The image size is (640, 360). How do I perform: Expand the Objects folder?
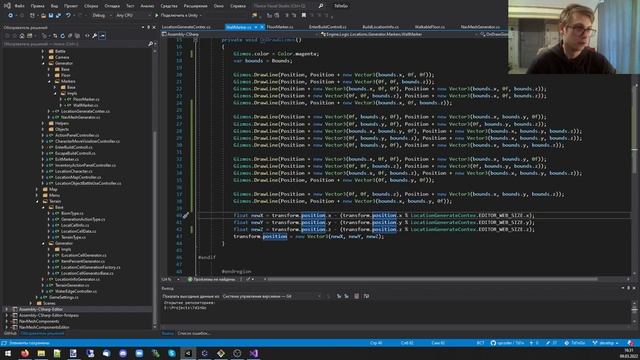pos(43,129)
